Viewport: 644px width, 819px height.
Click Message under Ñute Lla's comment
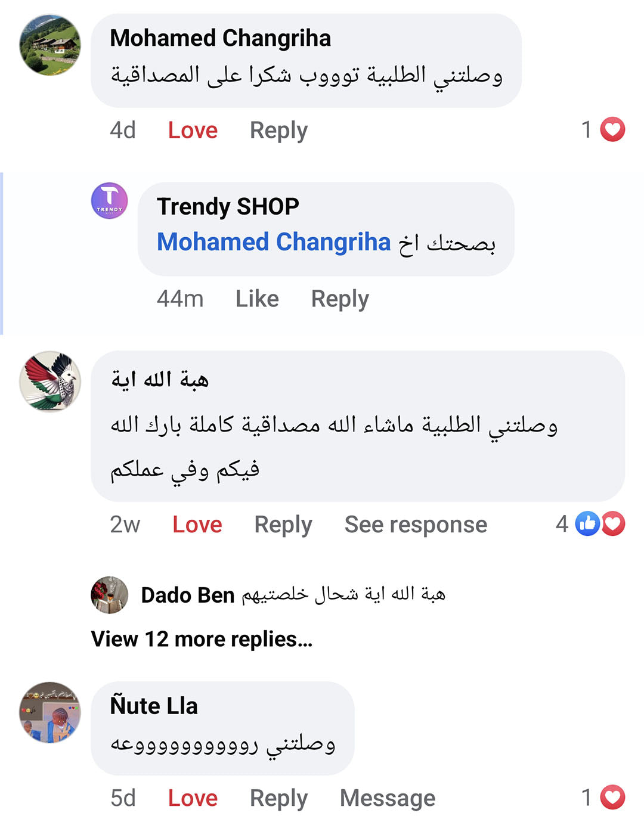click(388, 798)
